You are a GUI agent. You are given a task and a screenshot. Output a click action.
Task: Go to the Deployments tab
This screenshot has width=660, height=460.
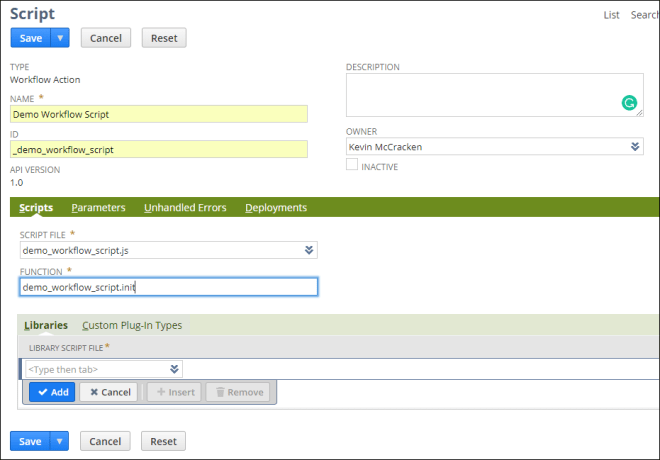pyautogui.click(x=275, y=208)
